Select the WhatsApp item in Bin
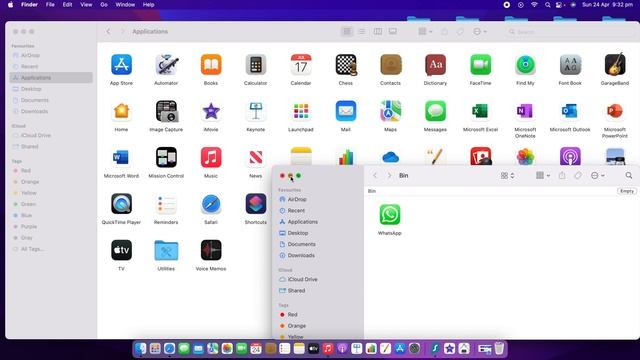Image resolution: width=640 pixels, height=360 pixels. [x=390, y=215]
